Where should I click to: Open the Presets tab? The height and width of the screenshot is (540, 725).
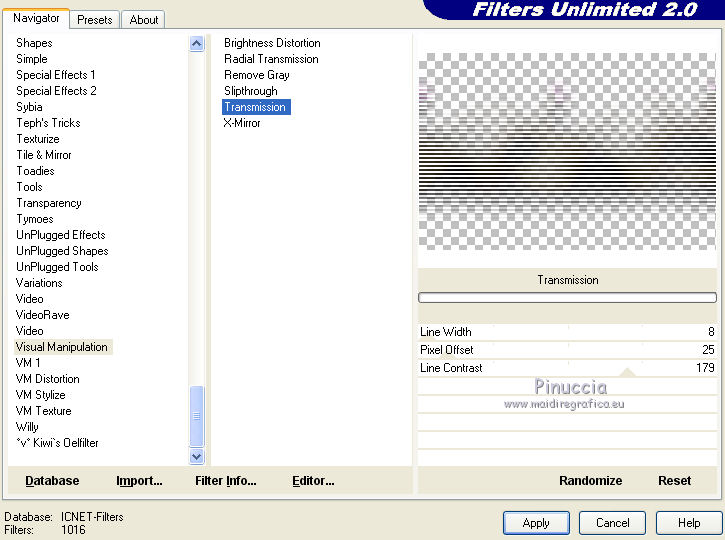pos(95,20)
